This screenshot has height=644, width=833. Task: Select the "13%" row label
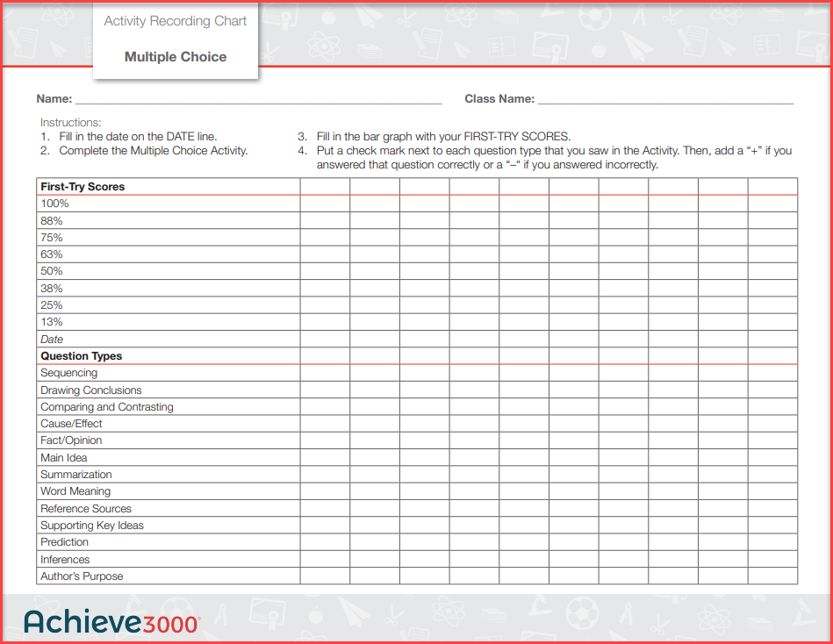click(52, 322)
